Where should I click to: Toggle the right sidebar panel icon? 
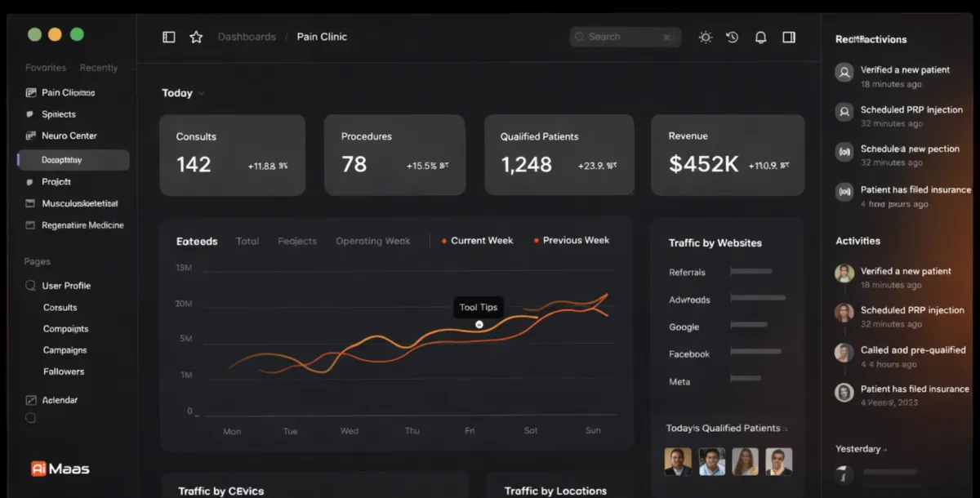789,37
